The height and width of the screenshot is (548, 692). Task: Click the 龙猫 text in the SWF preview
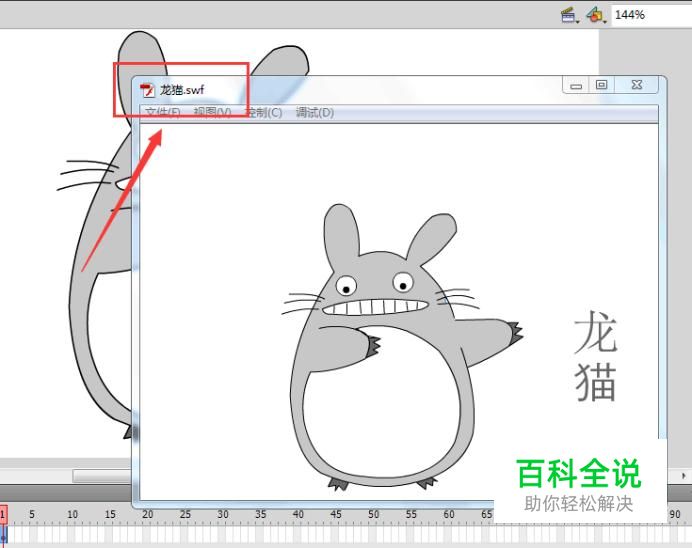click(595, 356)
